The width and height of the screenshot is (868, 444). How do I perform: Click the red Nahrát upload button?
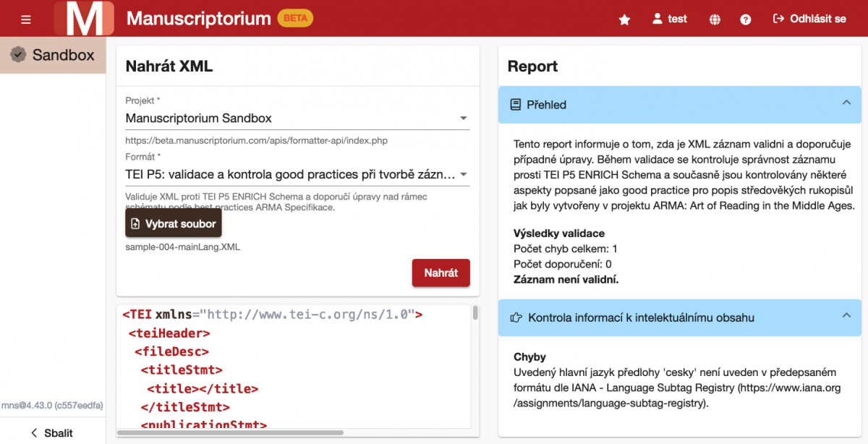click(x=441, y=273)
